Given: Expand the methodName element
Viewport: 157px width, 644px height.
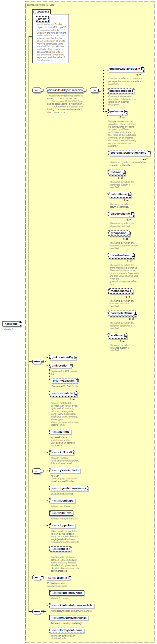Looking at the screenshot, I should click(132, 291).
